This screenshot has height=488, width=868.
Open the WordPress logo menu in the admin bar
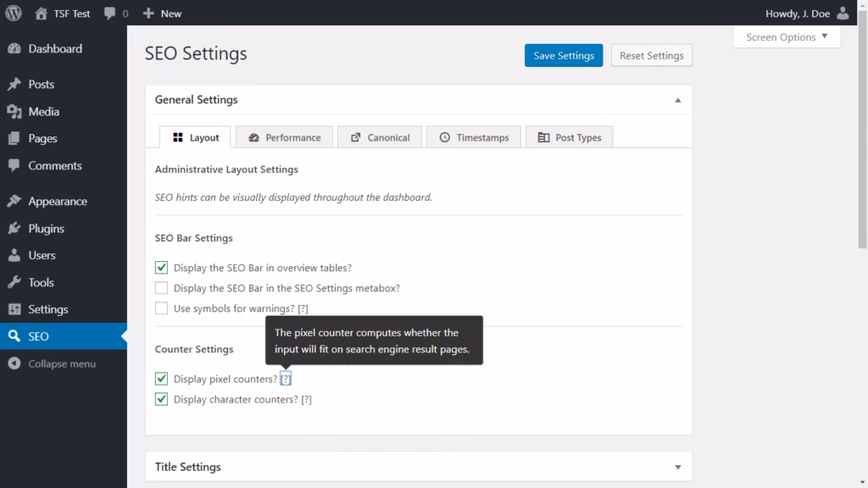coord(13,13)
